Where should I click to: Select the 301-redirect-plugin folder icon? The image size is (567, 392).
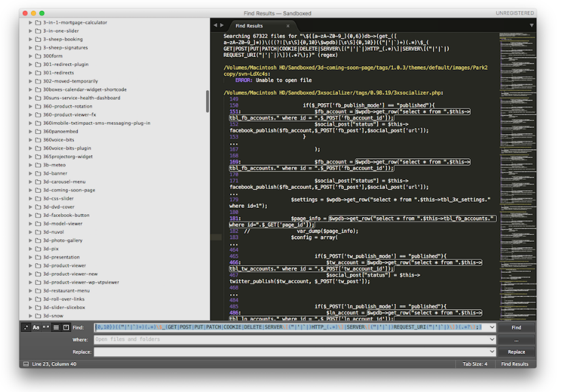[38, 64]
